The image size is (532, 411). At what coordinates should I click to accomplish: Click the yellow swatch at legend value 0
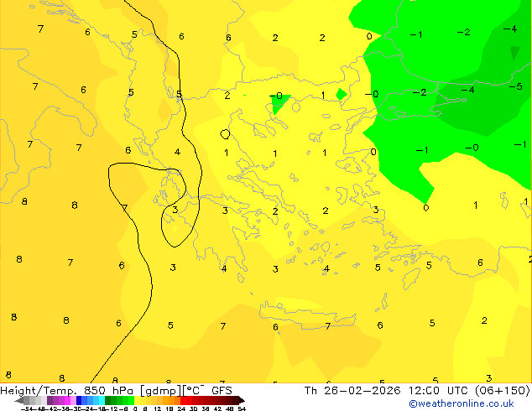138,400
